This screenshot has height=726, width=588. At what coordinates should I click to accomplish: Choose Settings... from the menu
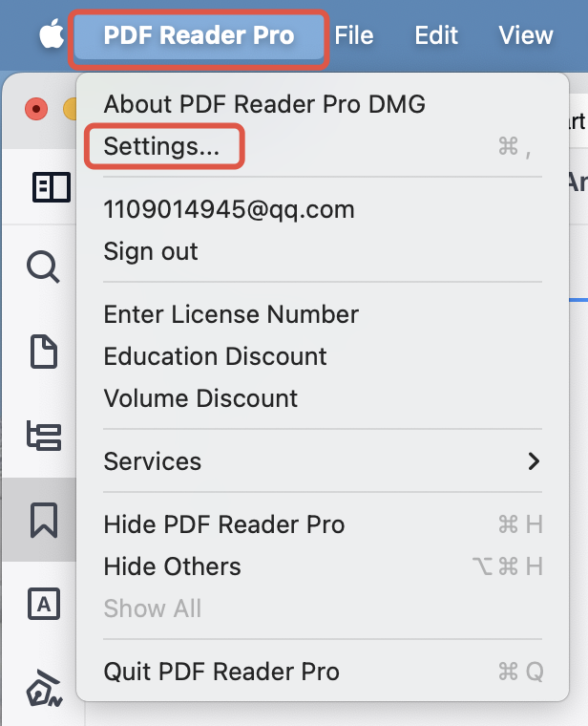(x=161, y=146)
